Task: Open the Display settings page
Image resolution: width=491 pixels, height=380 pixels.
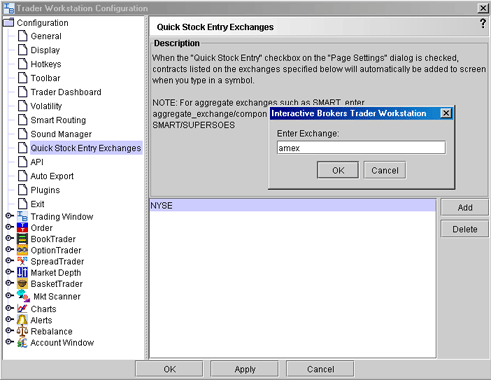Action: click(x=45, y=50)
